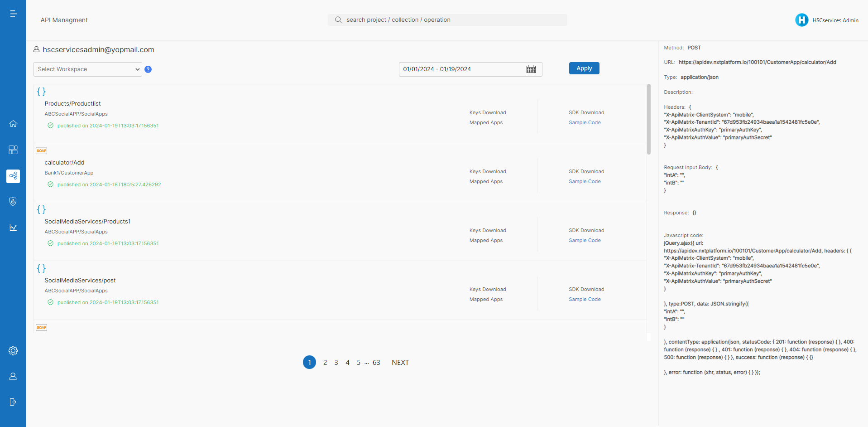Click NEXT to advance pagination
The height and width of the screenshot is (427, 868).
point(400,363)
